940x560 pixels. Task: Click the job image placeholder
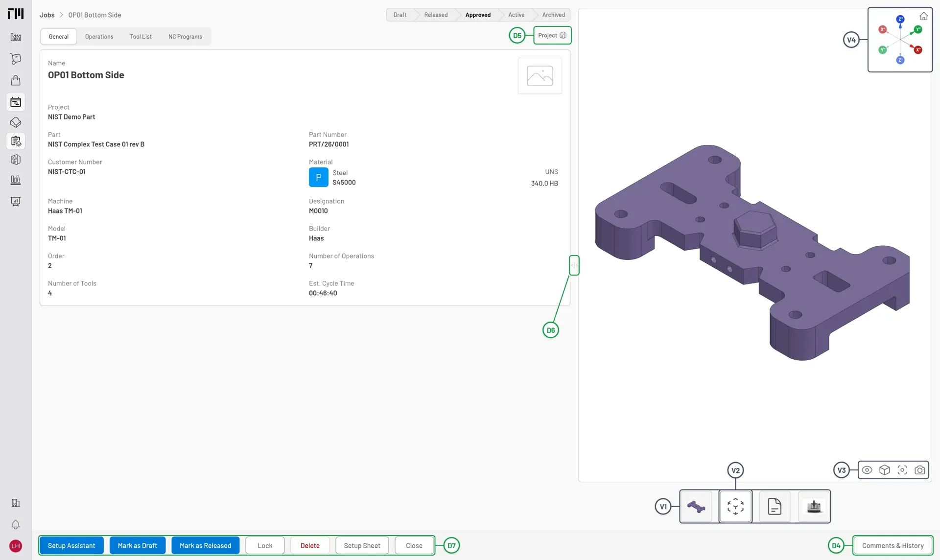[x=540, y=76]
